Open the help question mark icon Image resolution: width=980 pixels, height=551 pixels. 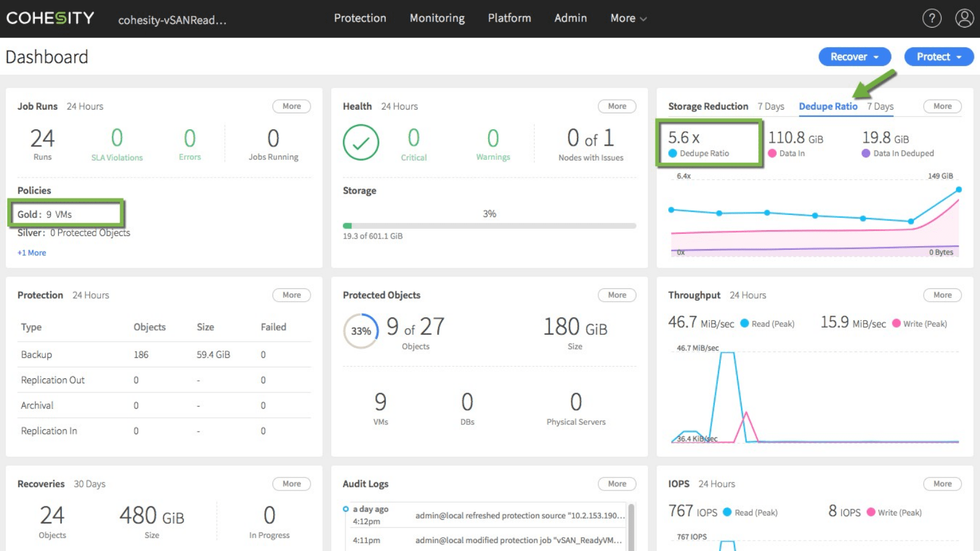932,18
